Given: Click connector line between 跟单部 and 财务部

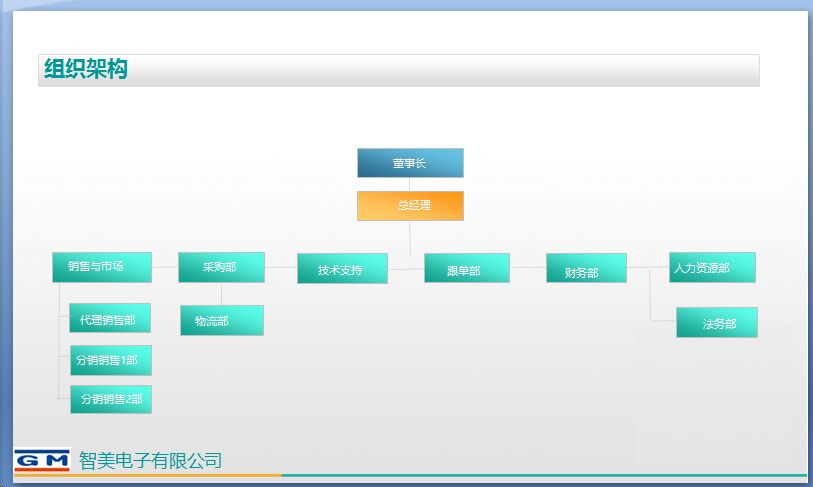Looking at the screenshot, I should [528, 268].
